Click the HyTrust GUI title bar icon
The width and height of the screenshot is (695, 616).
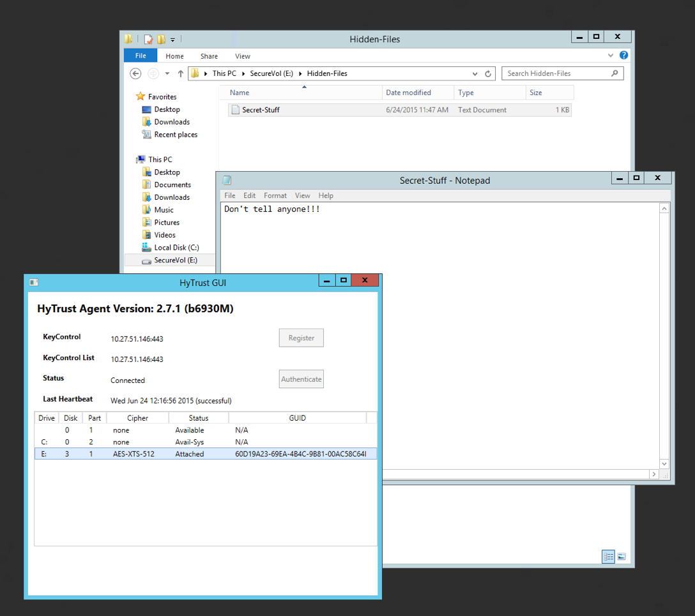(x=34, y=283)
